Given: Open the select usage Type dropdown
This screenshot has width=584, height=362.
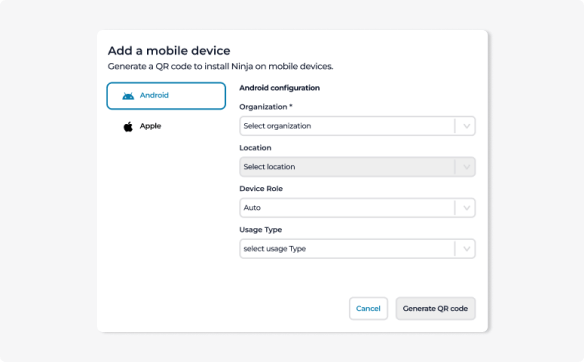Looking at the screenshot, I should pyautogui.click(x=357, y=249).
